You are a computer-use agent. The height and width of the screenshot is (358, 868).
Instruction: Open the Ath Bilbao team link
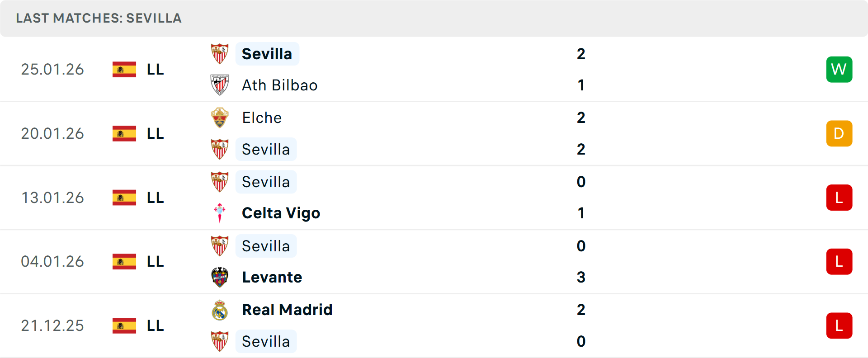pos(279,85)
